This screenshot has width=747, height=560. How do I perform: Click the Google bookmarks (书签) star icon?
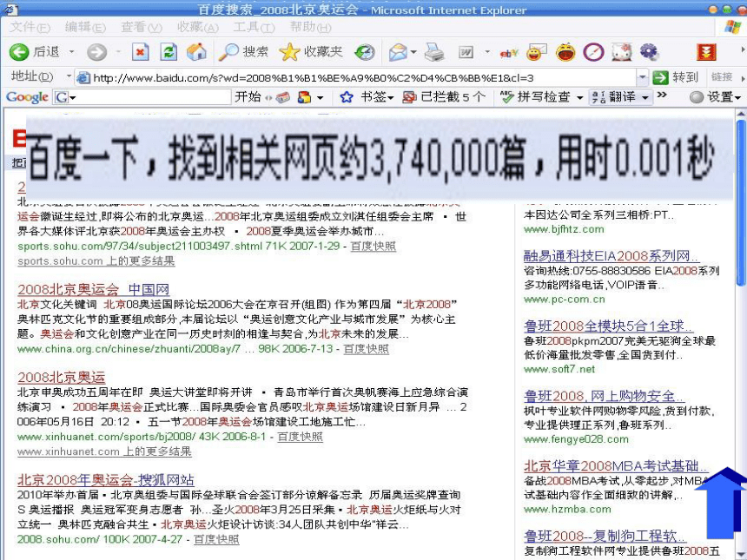[x=347, y=97]
